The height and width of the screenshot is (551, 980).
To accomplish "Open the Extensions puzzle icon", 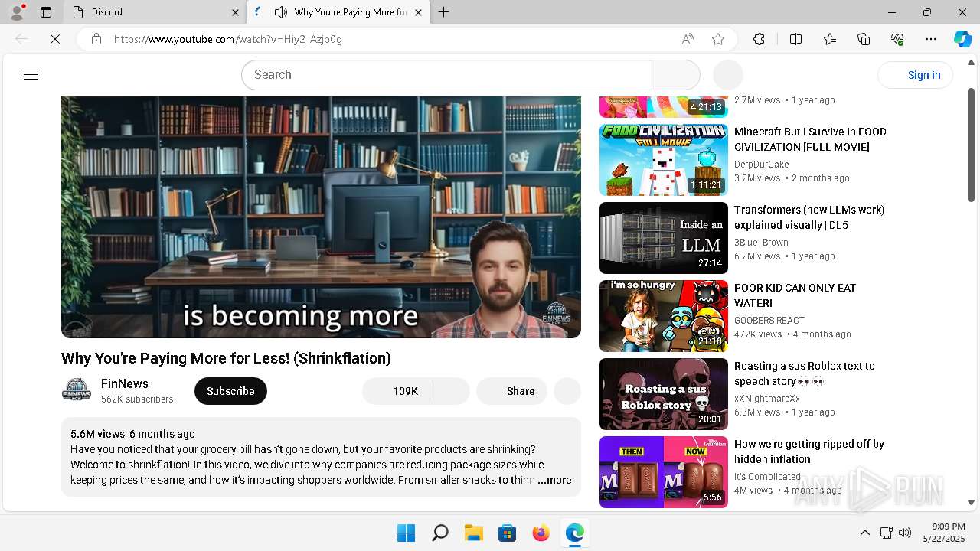I will (x=759, y=39).
